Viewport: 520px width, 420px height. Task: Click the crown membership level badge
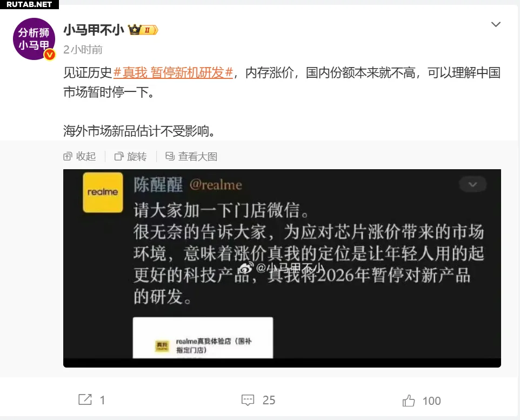point(143,30)
